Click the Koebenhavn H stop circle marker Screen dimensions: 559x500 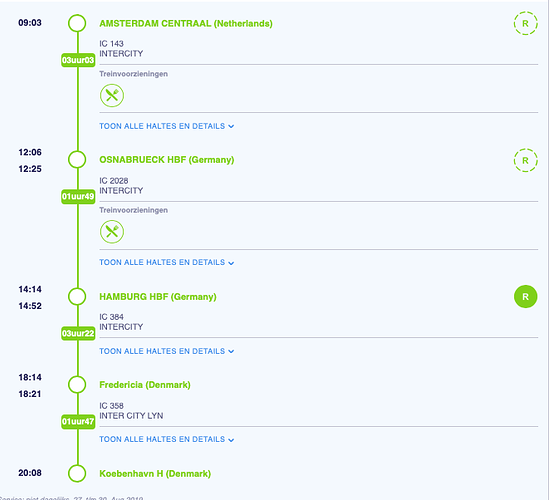pyautogui.click(x=77, y=473)
